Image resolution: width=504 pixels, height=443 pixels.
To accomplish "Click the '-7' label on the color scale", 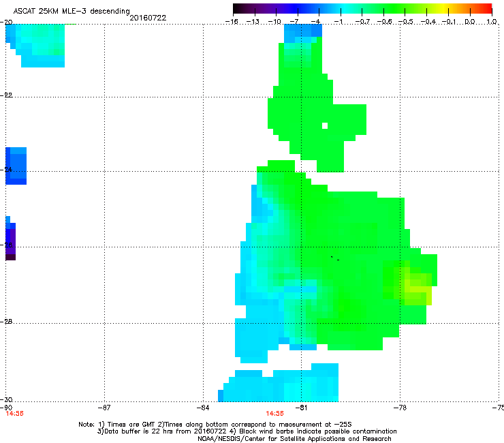I will click(294, 22).
